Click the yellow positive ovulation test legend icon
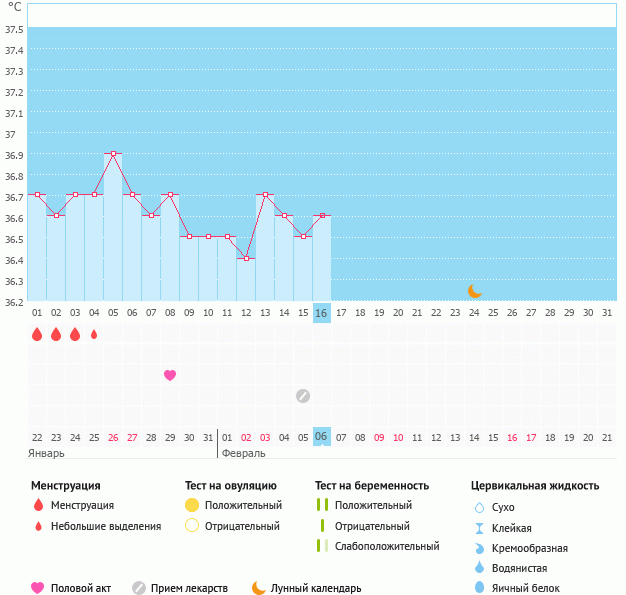The image size is (626, 595). 192,505
